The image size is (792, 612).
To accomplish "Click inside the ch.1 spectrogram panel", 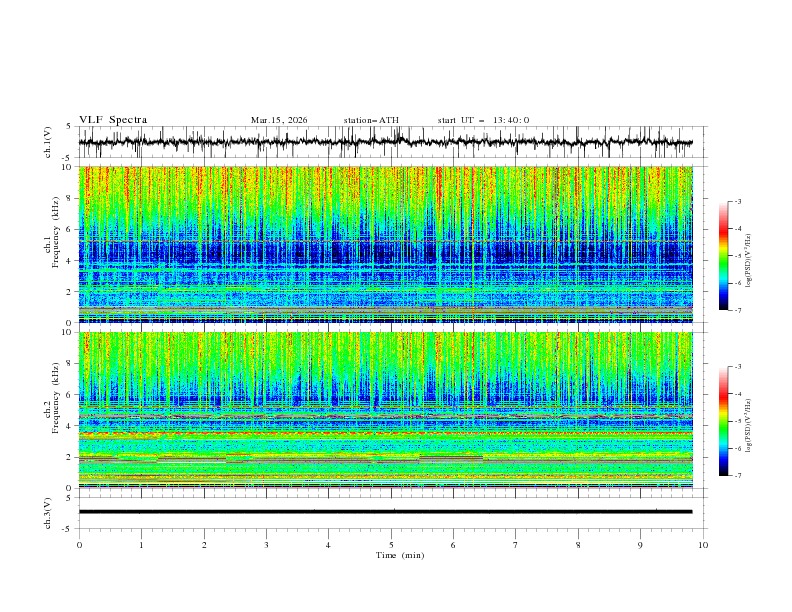I will click(385, 244).
